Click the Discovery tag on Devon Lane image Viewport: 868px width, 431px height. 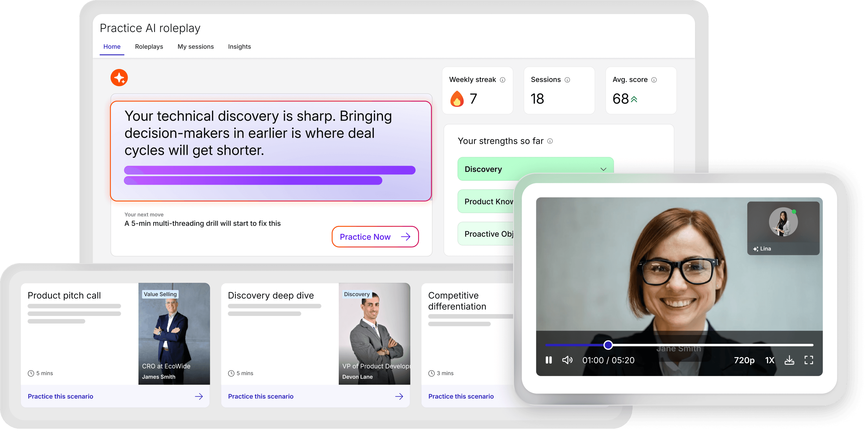[356, 294]
